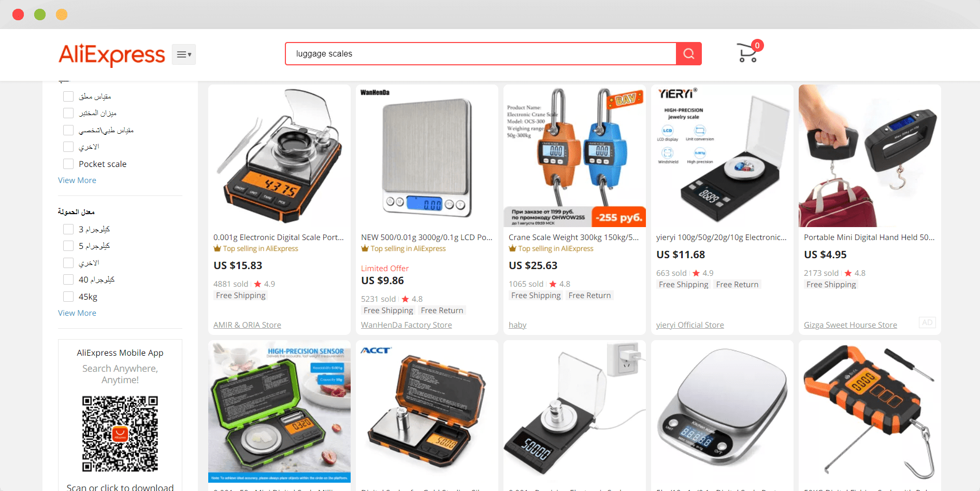The height and width of the screenshot is (491, 980).
Task: Click the AD badge on Gizga listing
Action: click(x=927, y=322)
